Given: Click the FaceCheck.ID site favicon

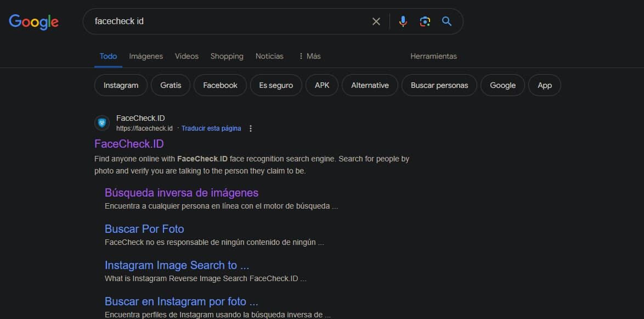Looking at the screenshot, I should coord(102,123).
